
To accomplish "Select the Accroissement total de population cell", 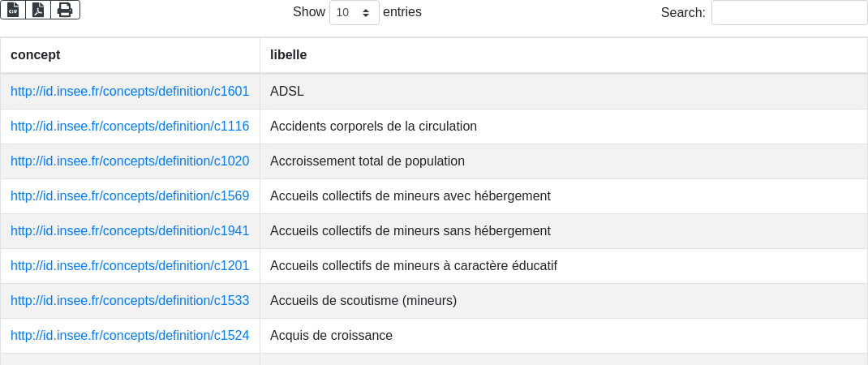I will coord(564,161).
